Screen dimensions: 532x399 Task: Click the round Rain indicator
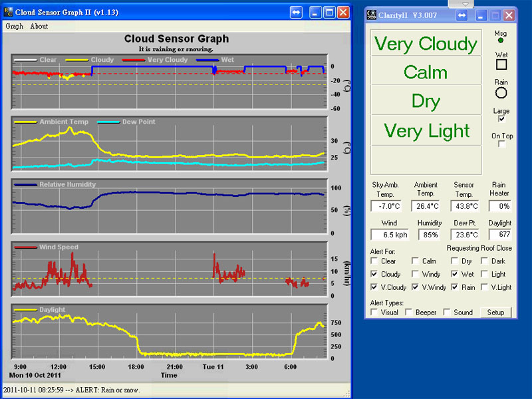point(501,93)
